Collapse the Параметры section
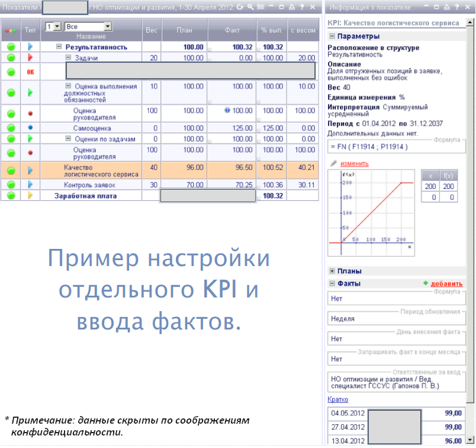The height and width of the screenshot is (448, 476). (332, 36)
